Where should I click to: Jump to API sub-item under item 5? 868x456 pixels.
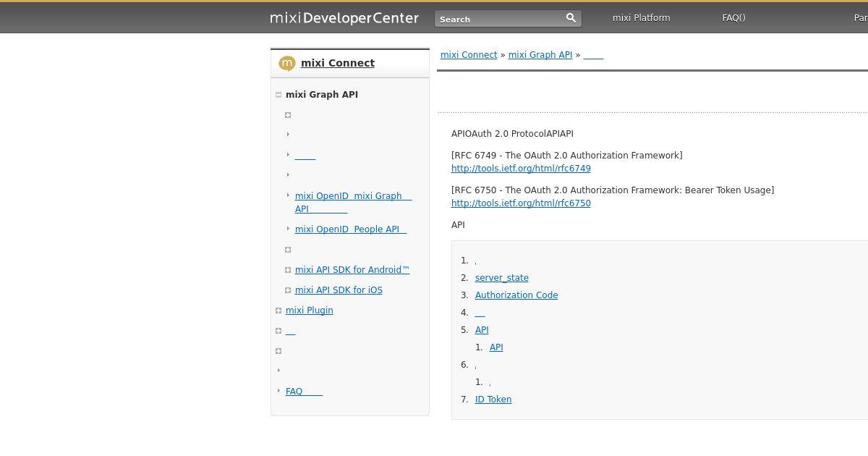coord(496,347)
